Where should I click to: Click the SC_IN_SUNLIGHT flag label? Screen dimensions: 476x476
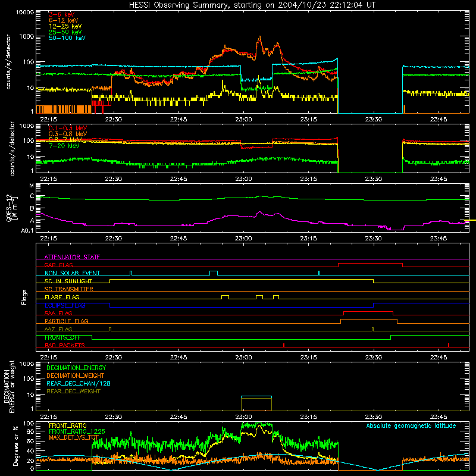(68, 281)
